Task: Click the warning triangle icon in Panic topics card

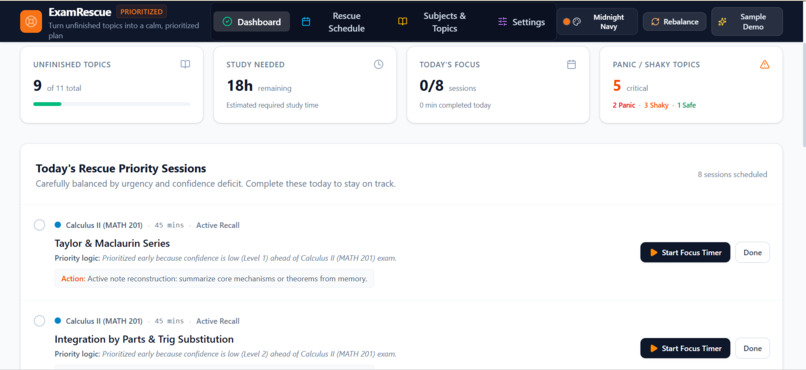Action: point(764,64)
